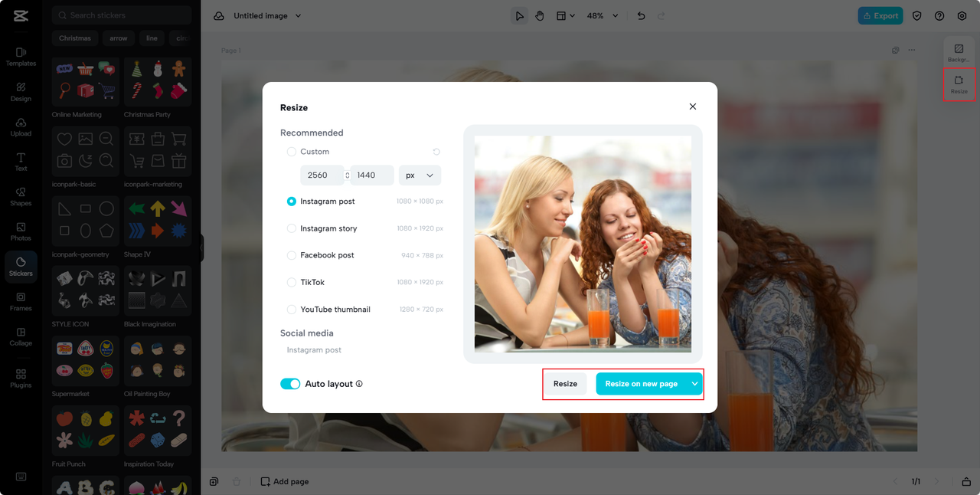Click the Auto layout info icon
Viewport: 980px width, 495px height.
(359, 384)
